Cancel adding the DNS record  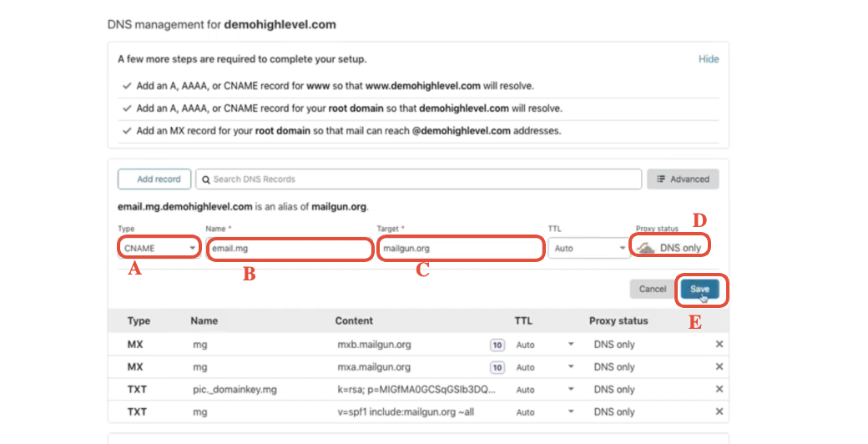coord(652,290)
